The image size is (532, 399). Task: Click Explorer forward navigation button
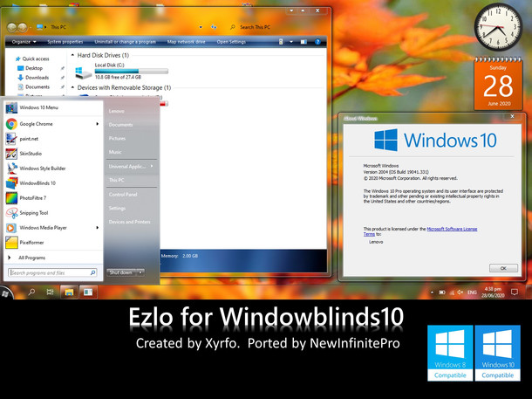point(23,27)
